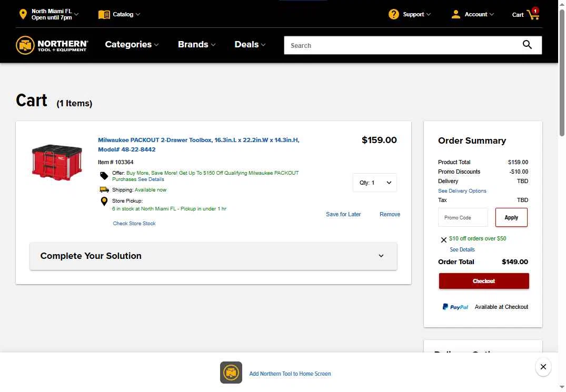566x392 pixels.
Task: Click the store location pin icon
Action: tap(23, 14)
